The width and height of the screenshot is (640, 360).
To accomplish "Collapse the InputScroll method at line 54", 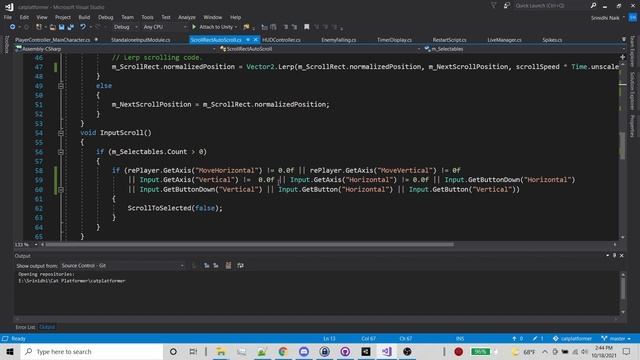I will pyautogui.click(x=61, y=133).
